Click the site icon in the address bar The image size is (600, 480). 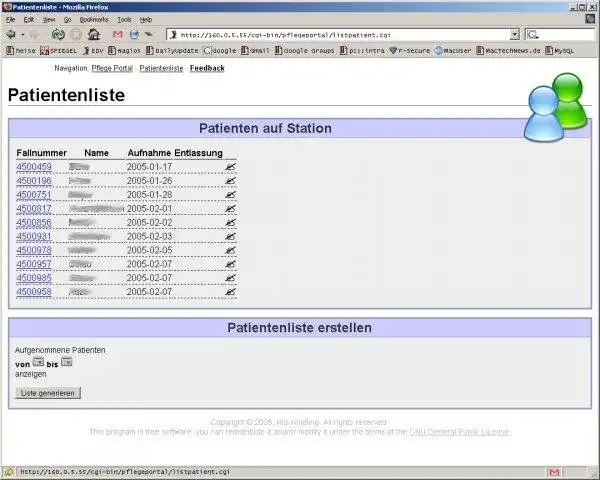coord(173,35)
